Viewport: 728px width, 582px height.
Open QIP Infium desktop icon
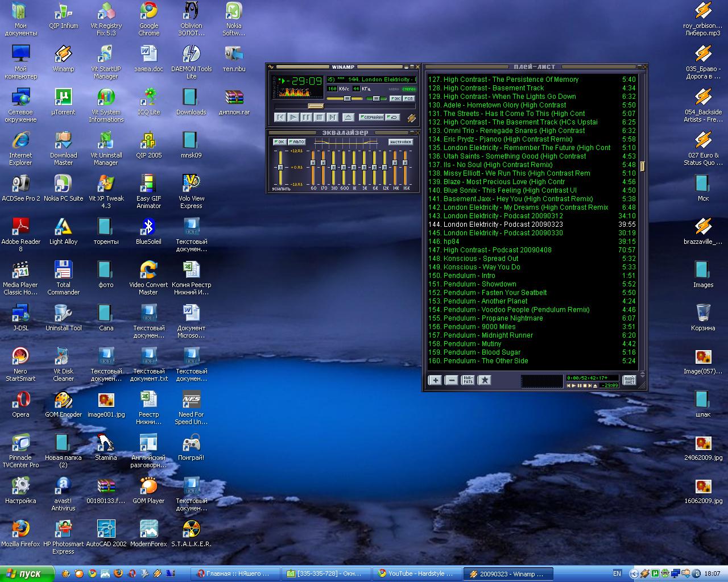pyautogui.click(x=63, y=16)
